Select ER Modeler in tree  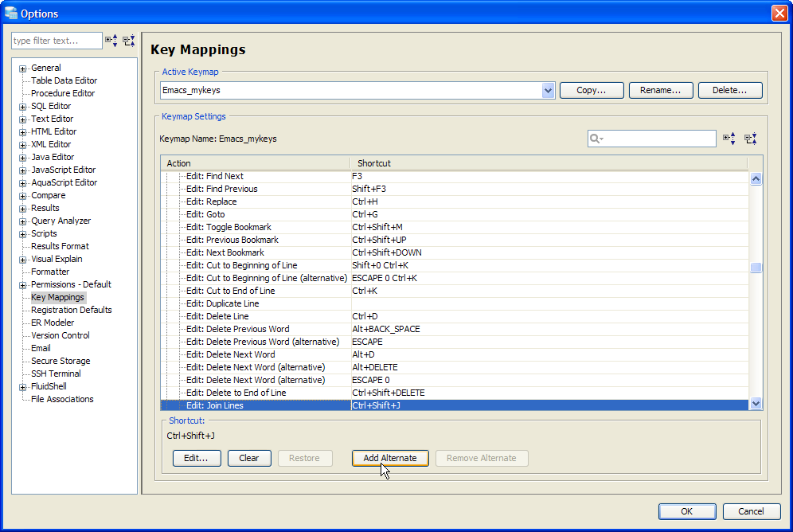[x=53, y=323]
